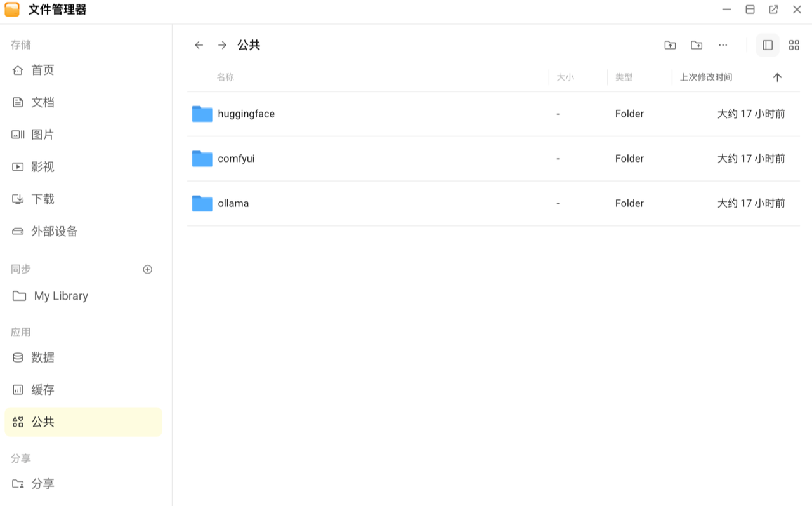Click Folder type in ollama row
The width and height of the screenshot is (812, 506).
tap(629, 203)
